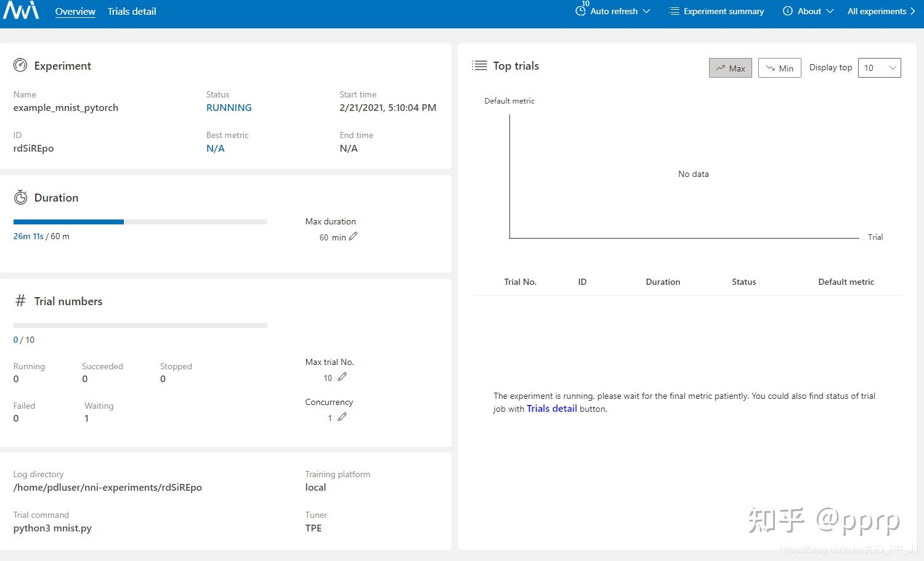Click the Default metric column header

846,282
